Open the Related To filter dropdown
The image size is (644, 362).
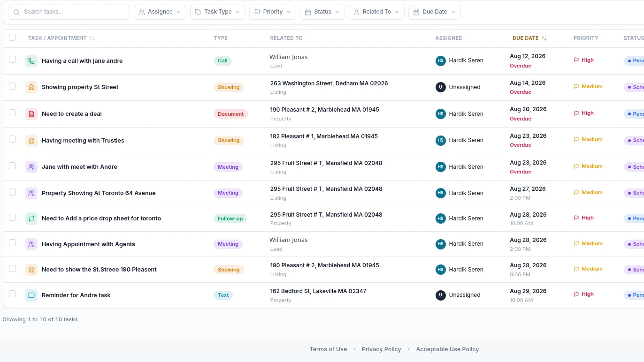pos(376,12)
